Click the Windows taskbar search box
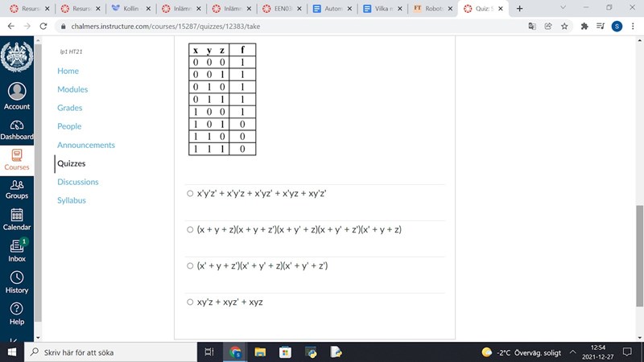This screenshot has height=362, width=644. point(113,352)
